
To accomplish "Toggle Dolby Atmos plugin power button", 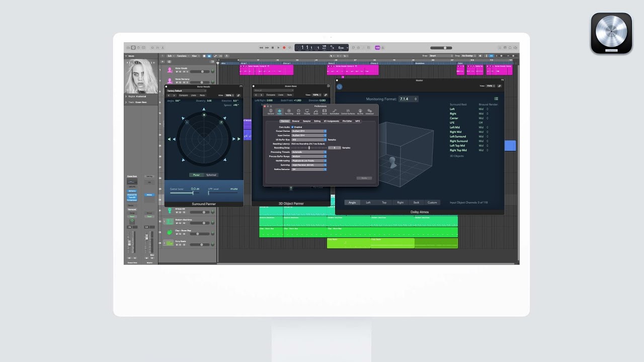I will coord(339,86).
